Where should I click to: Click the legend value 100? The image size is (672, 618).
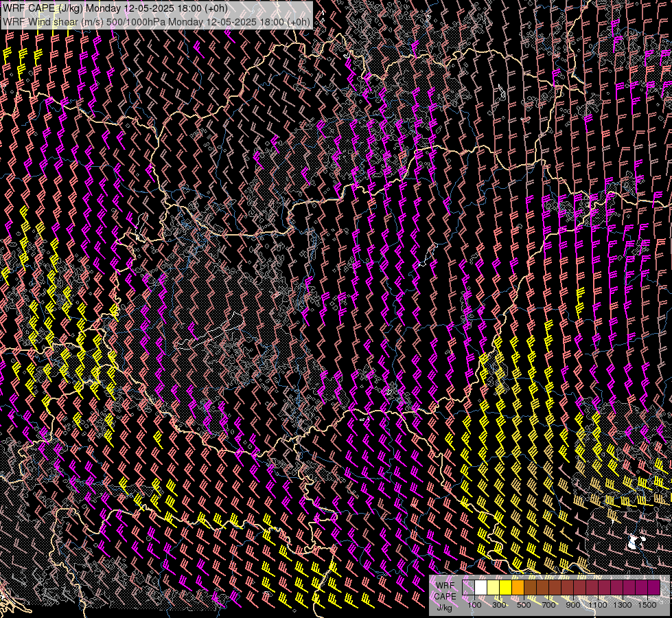474,605
